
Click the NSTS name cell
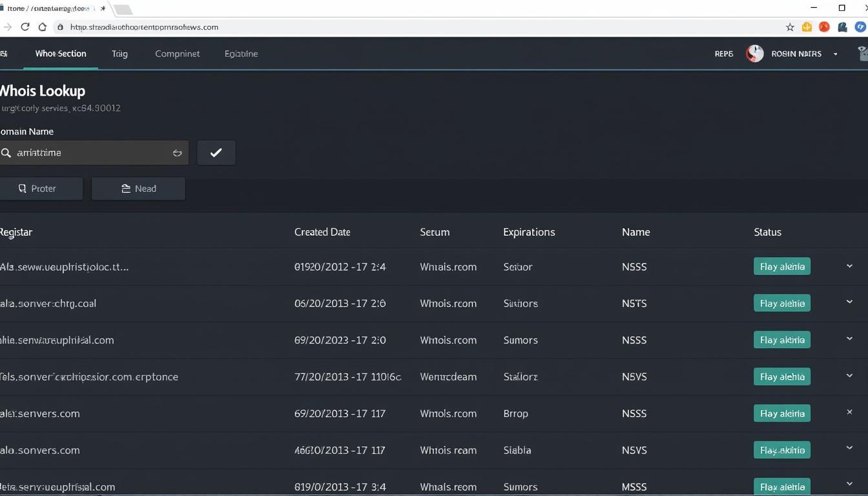point(634,304)
